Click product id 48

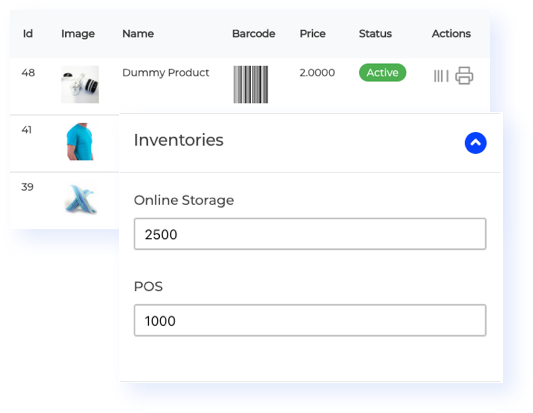[28, 73]
